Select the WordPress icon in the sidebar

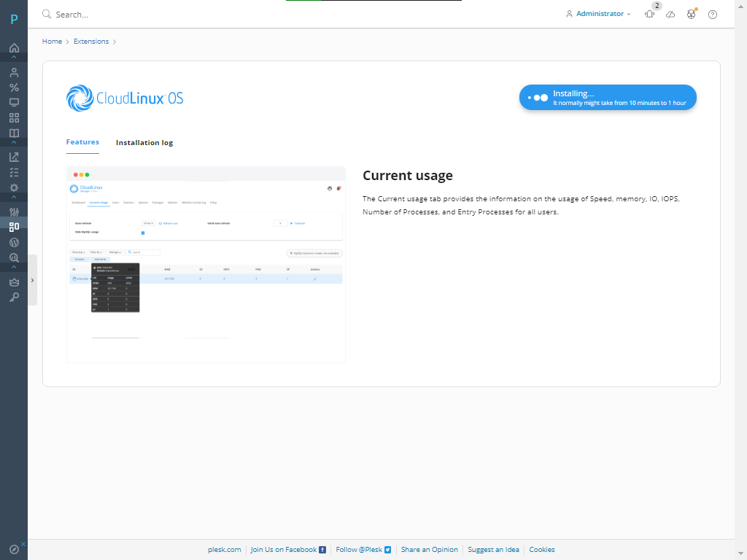[14, 242]
